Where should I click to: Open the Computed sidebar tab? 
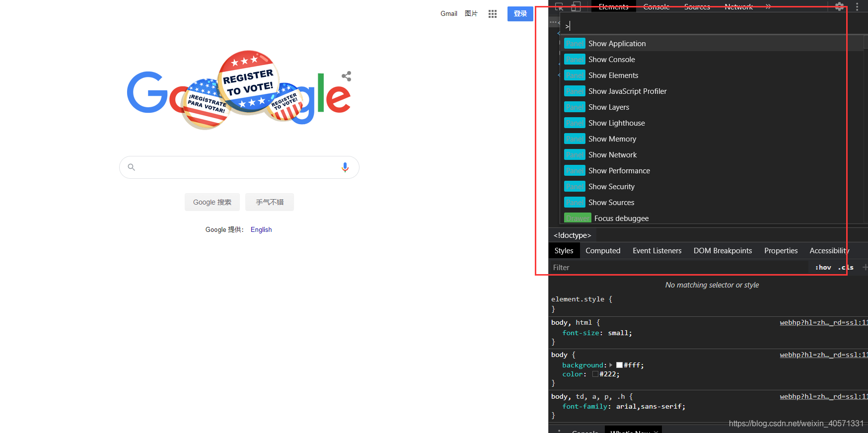point(603,251)
